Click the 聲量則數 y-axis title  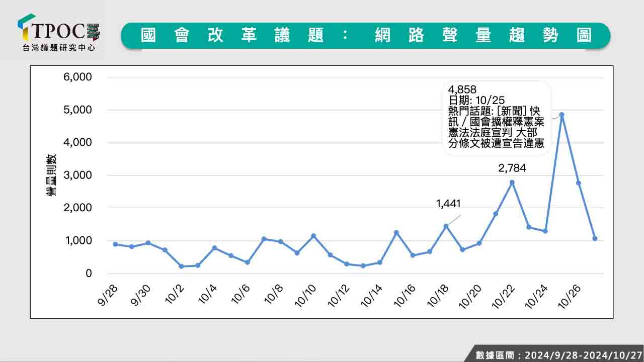[x=52, y=175]
